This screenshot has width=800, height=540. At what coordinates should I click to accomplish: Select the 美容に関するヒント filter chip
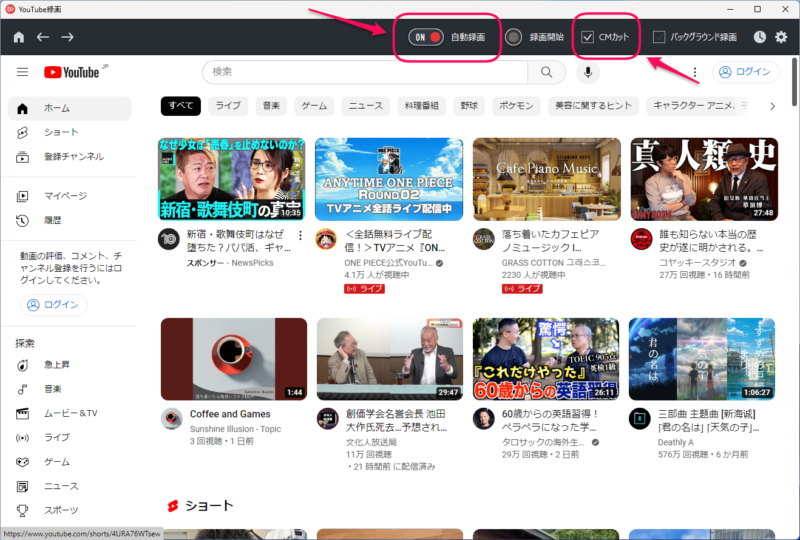click(x=593, y=106)
